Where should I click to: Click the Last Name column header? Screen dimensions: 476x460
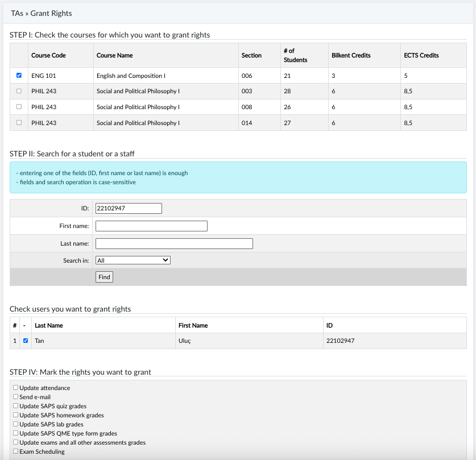[x=49, y=326]
